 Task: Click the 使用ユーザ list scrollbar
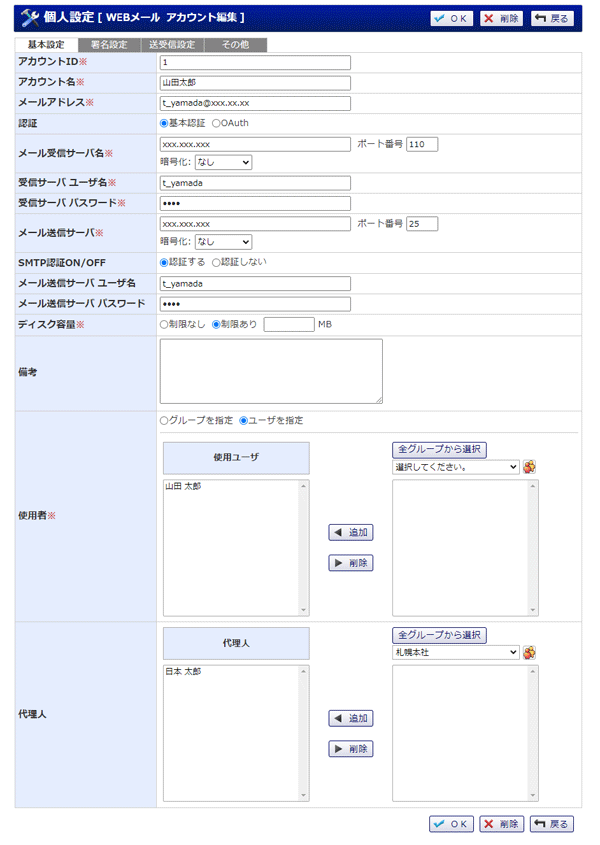click(304, 548)
